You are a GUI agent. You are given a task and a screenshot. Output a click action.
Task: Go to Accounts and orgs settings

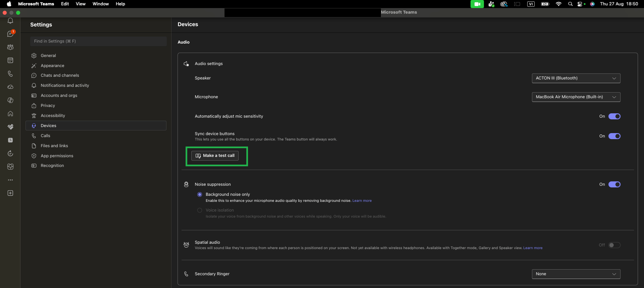click(96, 96)
